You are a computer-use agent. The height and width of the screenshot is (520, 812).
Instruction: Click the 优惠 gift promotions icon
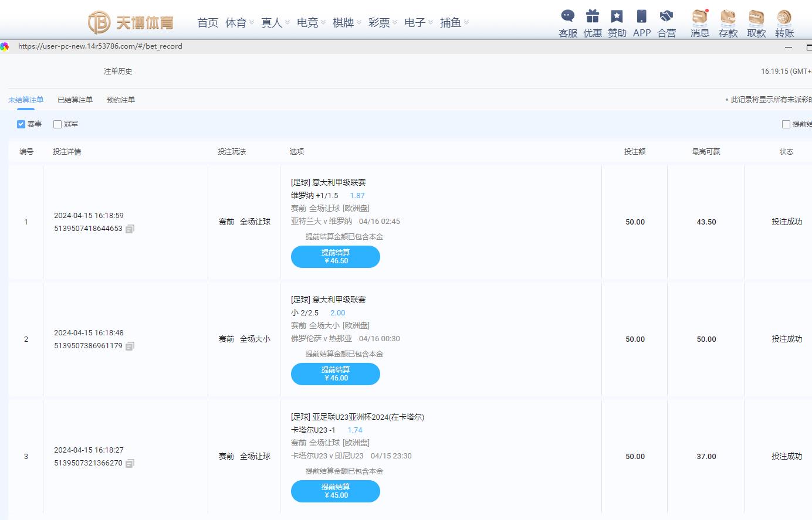(593, 17)
